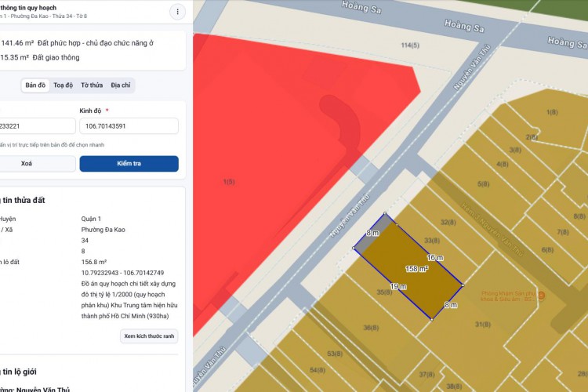Screen dimensions: 588x392
Task: Select red planning zone parcel 1(5)
Action: click(x=229, y=182)
